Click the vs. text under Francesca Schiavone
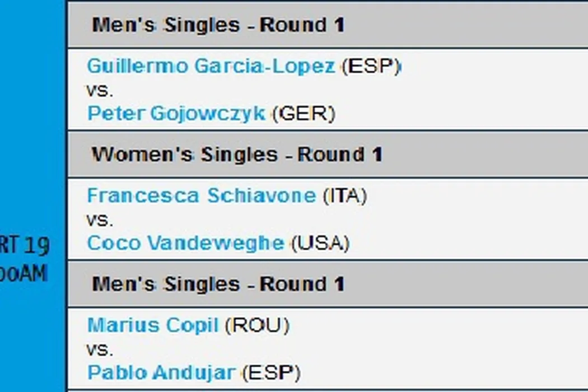The image size is (588, 392). [100, 220]
